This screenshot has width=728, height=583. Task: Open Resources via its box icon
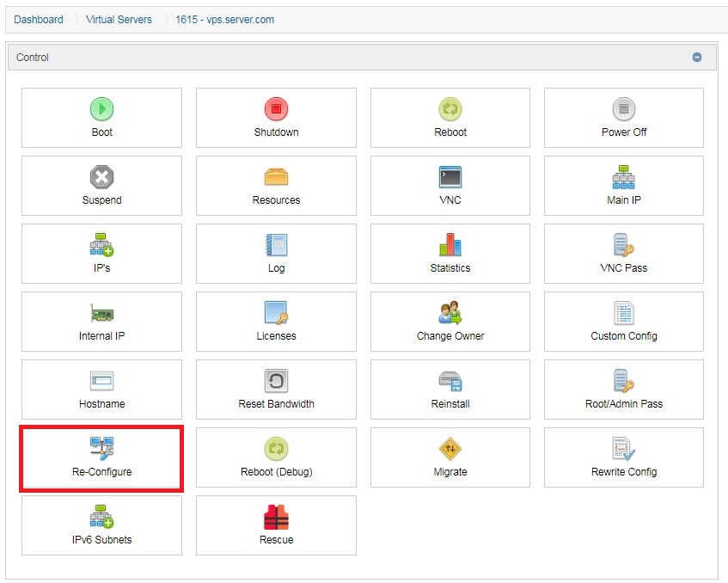[276, 177]
